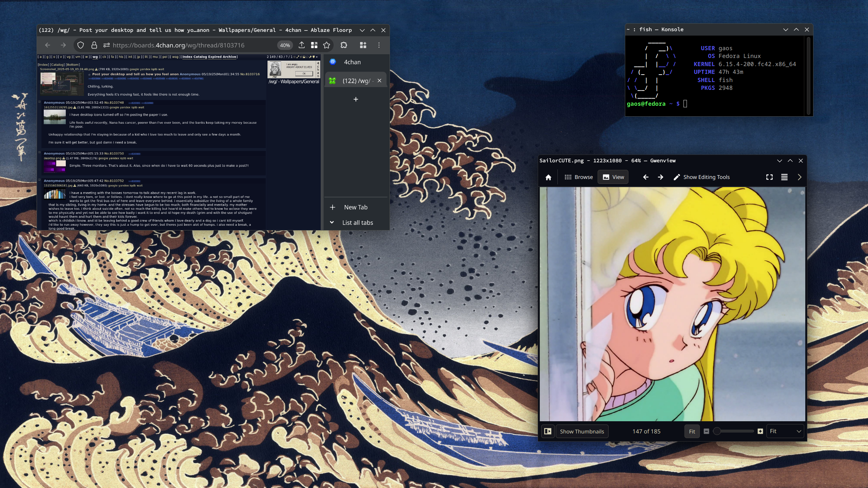Viewport: 868px width, 488px height.
Task: Go forward in Floorp browser
Action: 63,45
